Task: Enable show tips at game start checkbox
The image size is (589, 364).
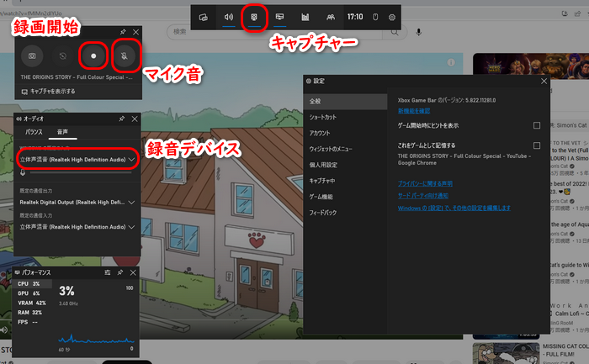Action: click(537, 125)
